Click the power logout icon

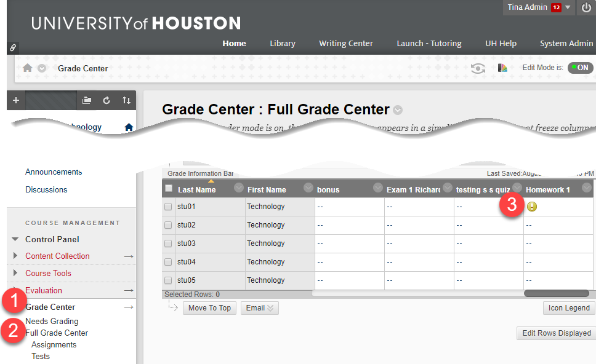click(x=587, y=7)
